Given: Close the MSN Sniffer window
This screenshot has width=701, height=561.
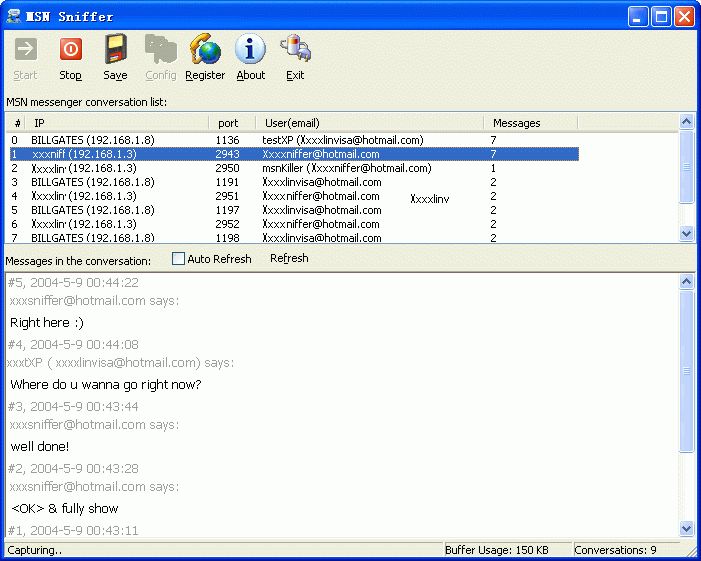Looking at the screenshot, I should pyautogui.click(x=684, y=17).
